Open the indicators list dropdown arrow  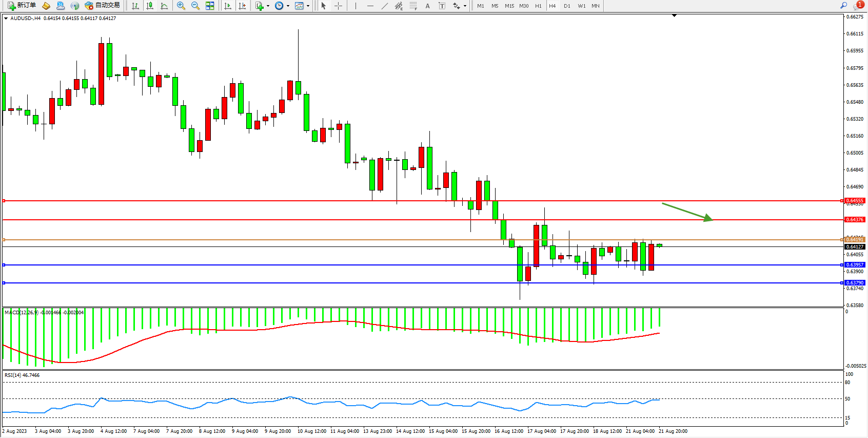(268, 6)
